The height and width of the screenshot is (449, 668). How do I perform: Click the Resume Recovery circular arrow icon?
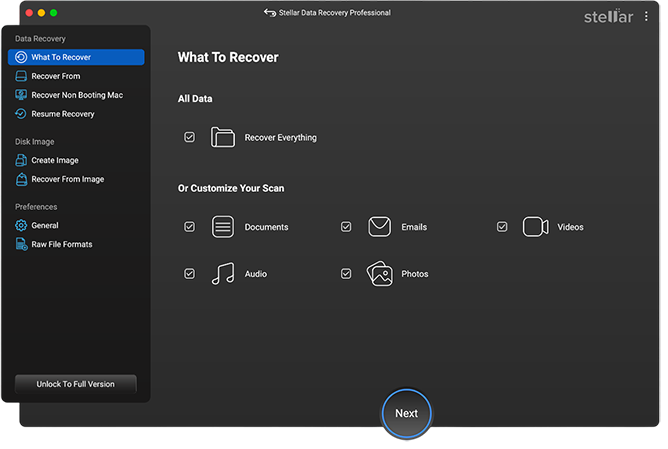(x=21, y=114)
